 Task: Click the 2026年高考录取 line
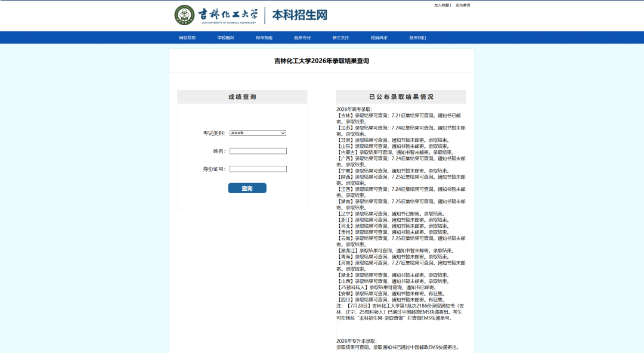click(354, 109)
